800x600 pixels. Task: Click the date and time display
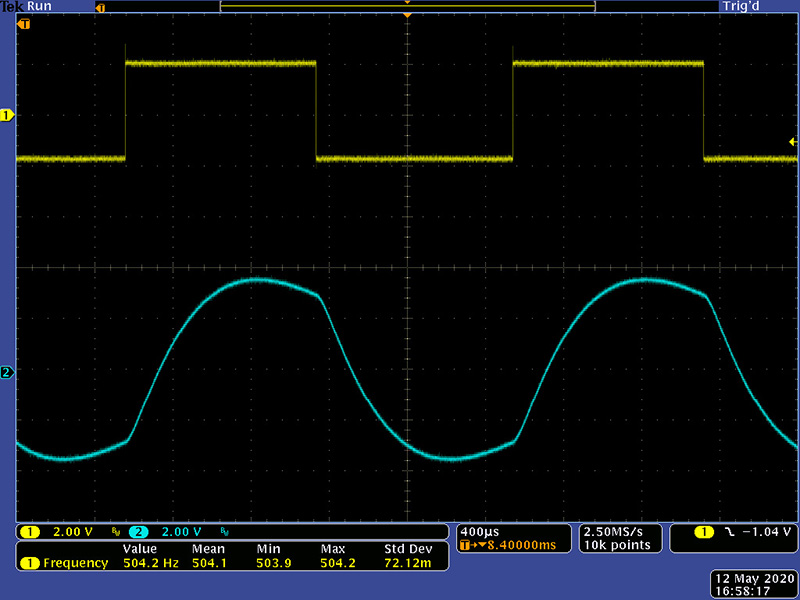click(751, 586)
